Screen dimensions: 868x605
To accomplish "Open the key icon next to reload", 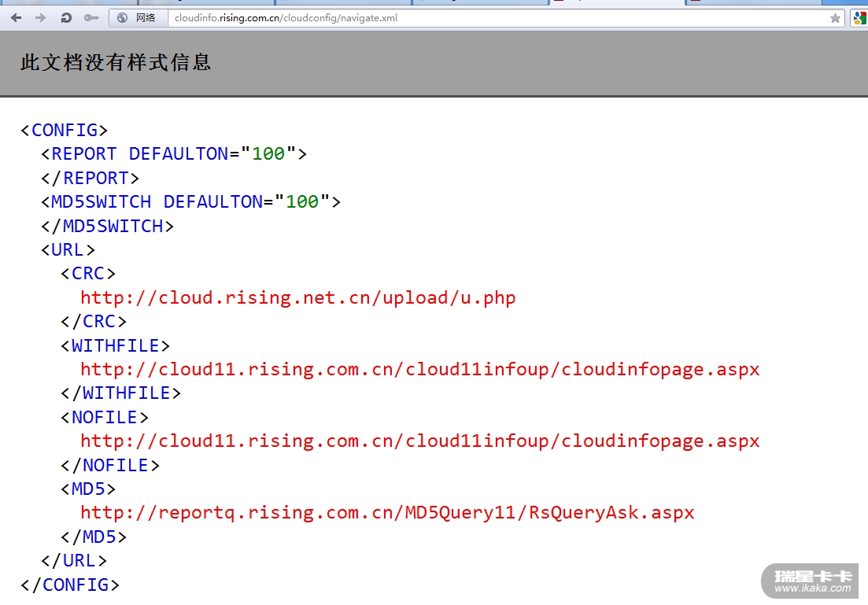I will (90, 18).
